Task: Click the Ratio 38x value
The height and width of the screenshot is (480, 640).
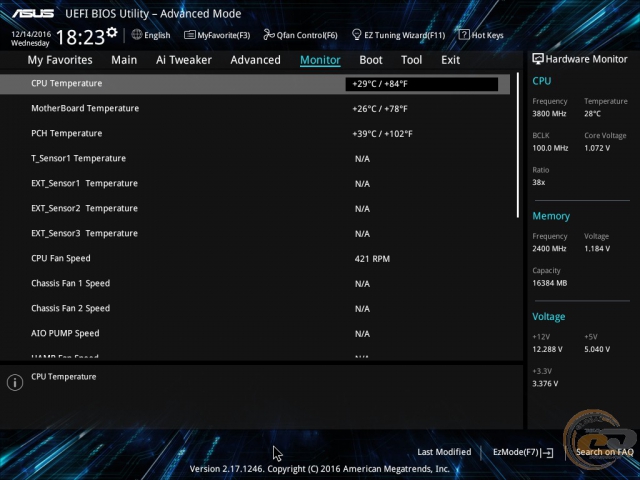Action: point(538,182)
